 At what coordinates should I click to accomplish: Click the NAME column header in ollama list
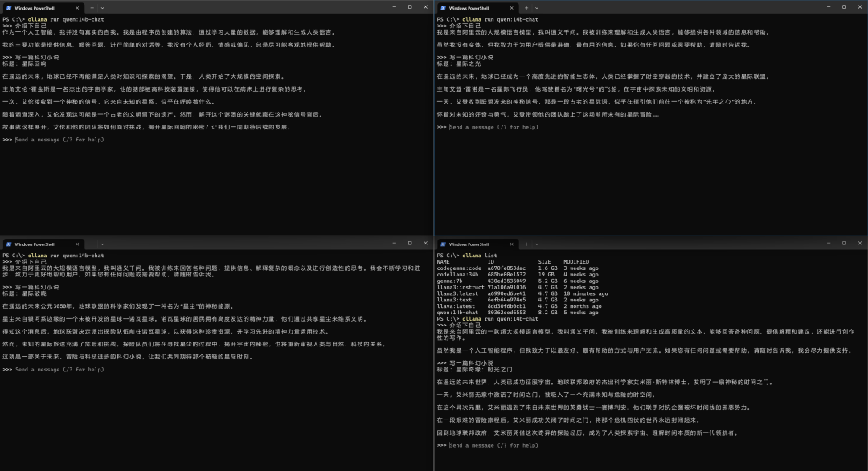point(443,262)
